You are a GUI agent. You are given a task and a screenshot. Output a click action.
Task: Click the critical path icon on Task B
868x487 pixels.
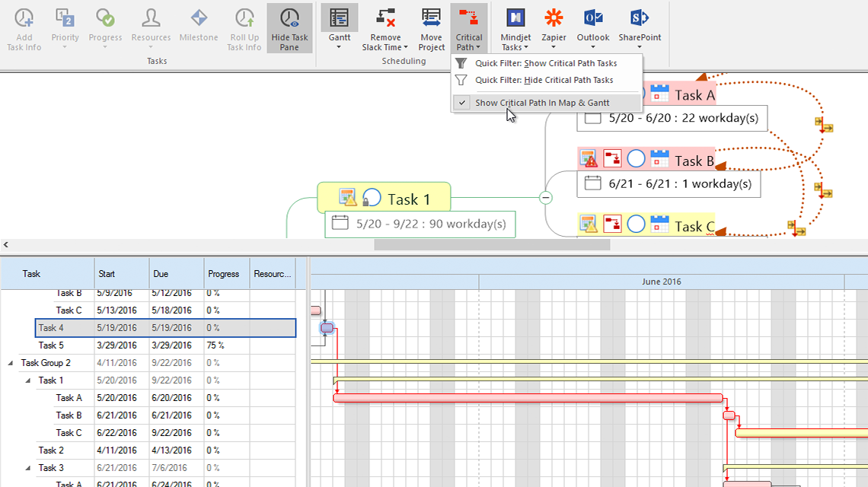click(612, 159)
